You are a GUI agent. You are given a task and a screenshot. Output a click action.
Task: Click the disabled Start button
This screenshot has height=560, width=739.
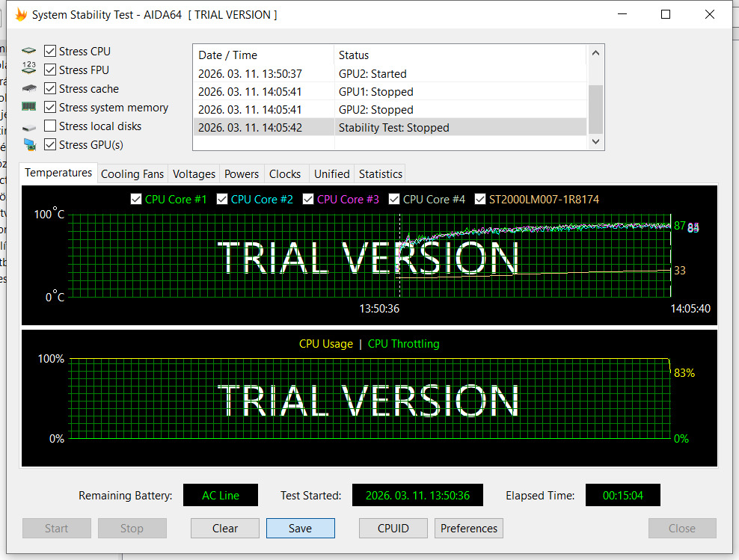coord(57,529)
